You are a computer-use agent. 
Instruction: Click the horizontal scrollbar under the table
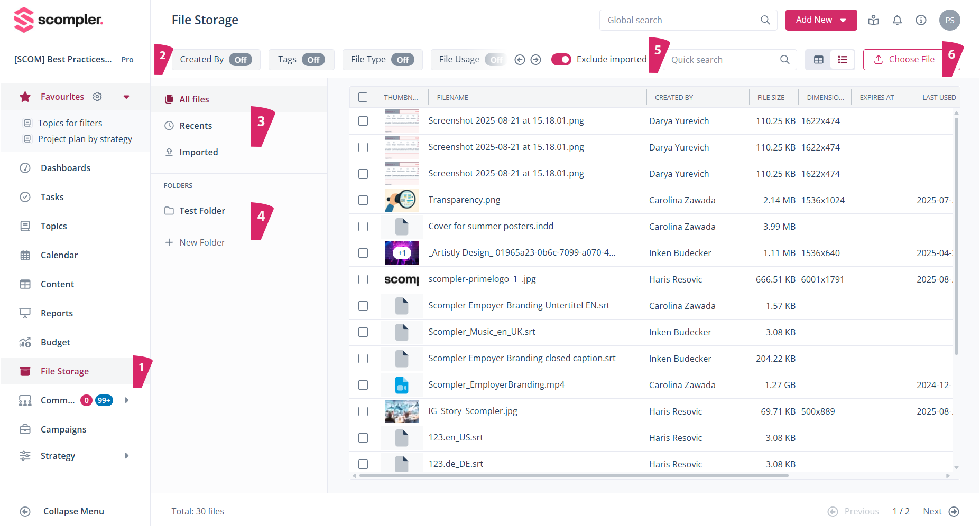coord(574,476)
